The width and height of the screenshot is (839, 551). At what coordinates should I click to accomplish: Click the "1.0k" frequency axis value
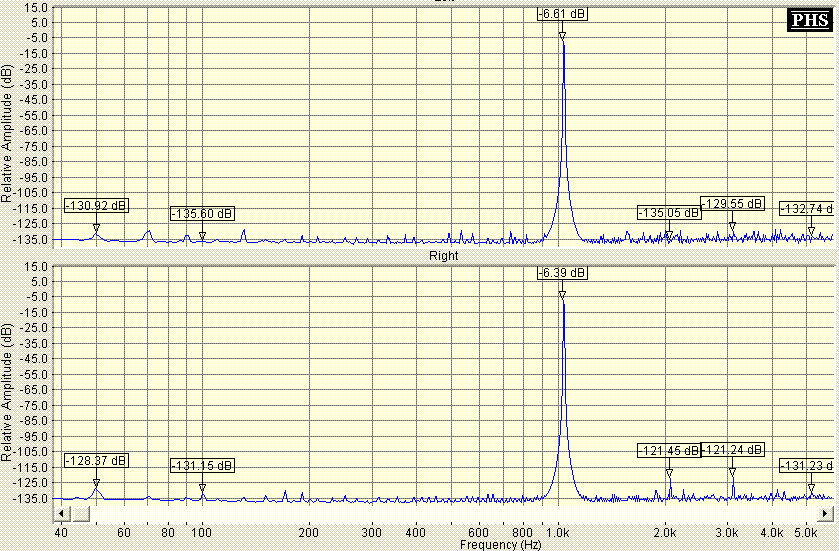tap(558, 533)
